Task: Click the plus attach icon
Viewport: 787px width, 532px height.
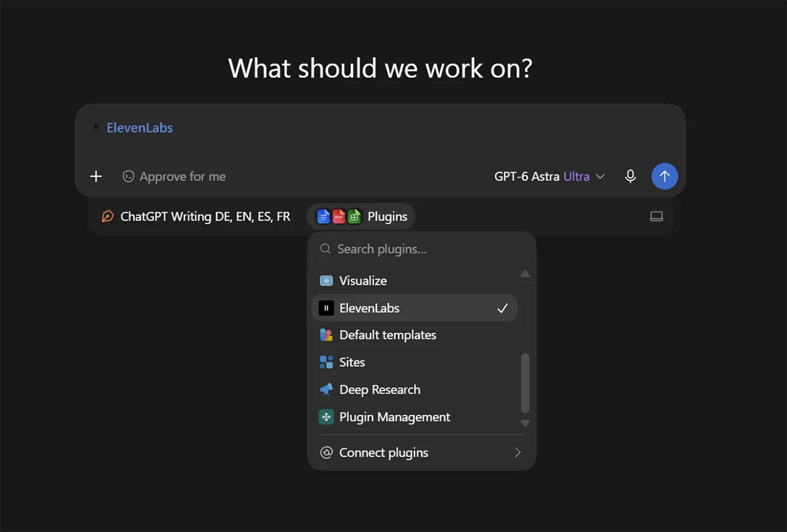Action: coord(96,176)
